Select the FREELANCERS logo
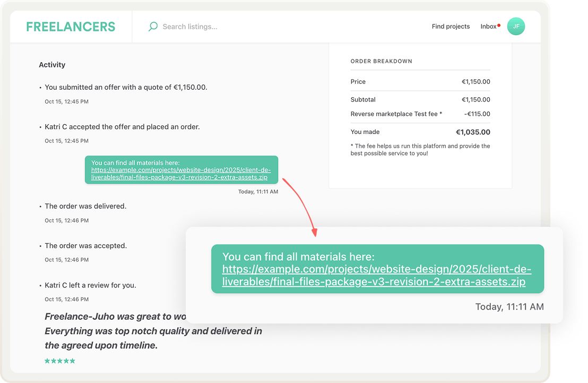 coord(71,26)
